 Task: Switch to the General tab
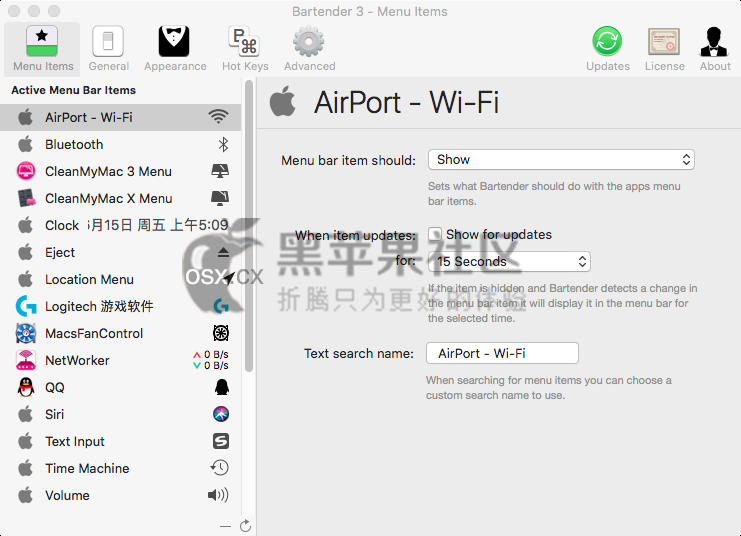pyautogui.click(x=108, y=49)
